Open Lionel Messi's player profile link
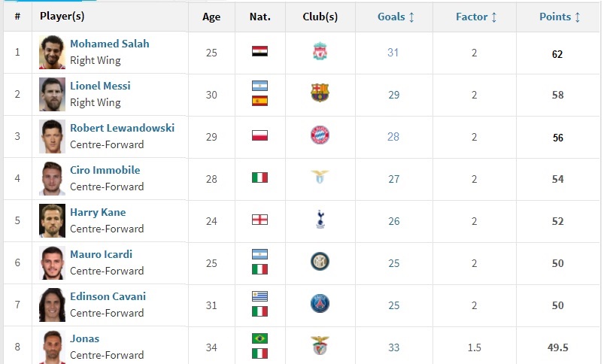 coord(100,86)
